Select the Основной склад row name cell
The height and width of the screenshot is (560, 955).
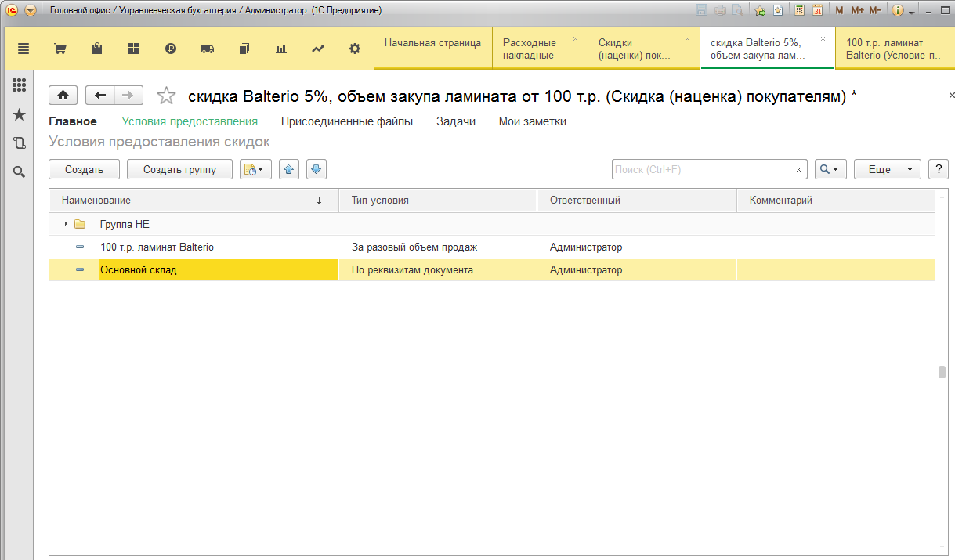click(219, 270)
